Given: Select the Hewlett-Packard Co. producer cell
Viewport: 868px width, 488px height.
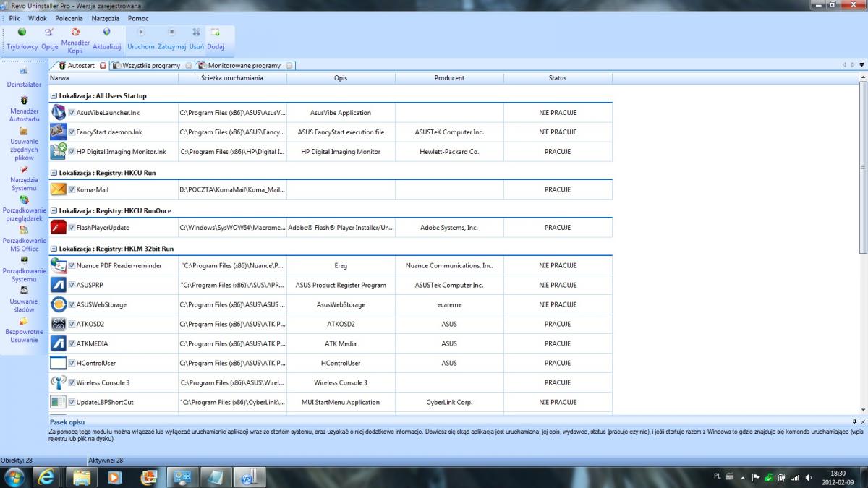Looking at the screenshot, I should (x=449, y=152).
